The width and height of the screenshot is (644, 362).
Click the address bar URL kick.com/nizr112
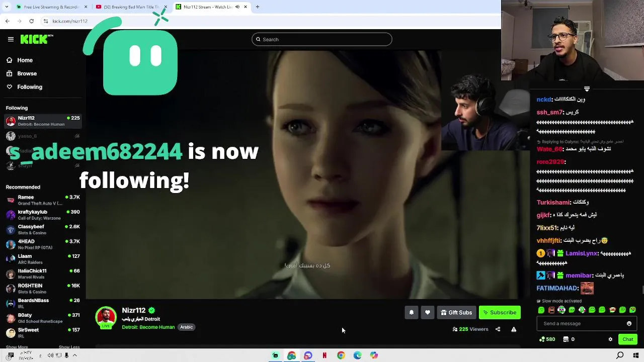(70, 21)
